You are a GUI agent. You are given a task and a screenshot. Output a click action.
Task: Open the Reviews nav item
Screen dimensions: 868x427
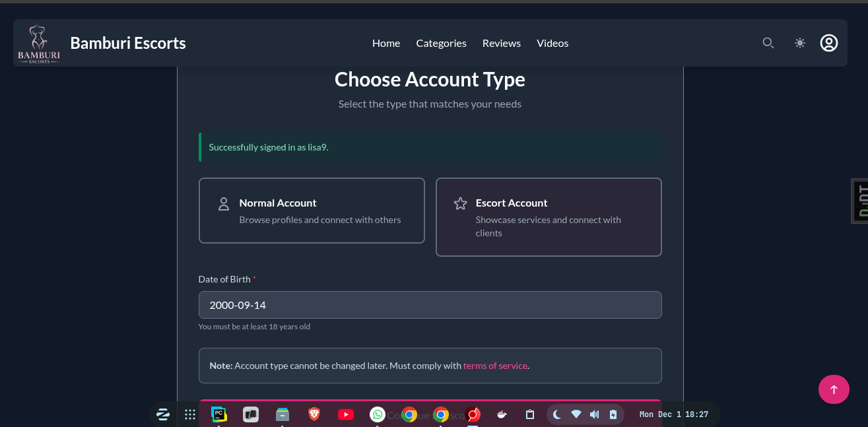click(502, 43)
